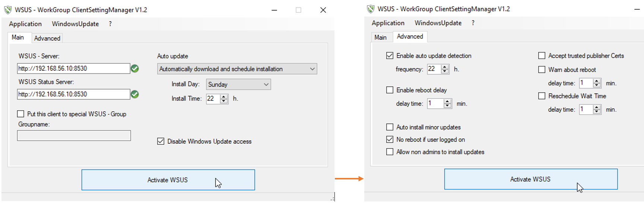Open the ? help menu in the right window

pyautogui.click(x=473, y=23)
